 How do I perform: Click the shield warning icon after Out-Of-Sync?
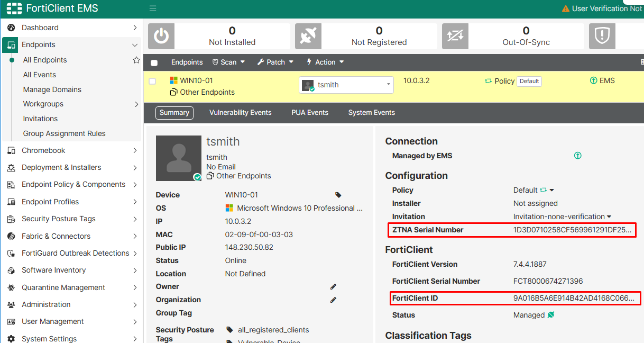602,36
